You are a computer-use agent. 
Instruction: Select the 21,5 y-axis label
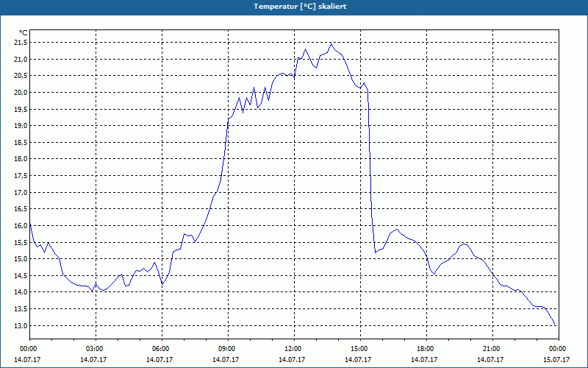coord(21,43)
